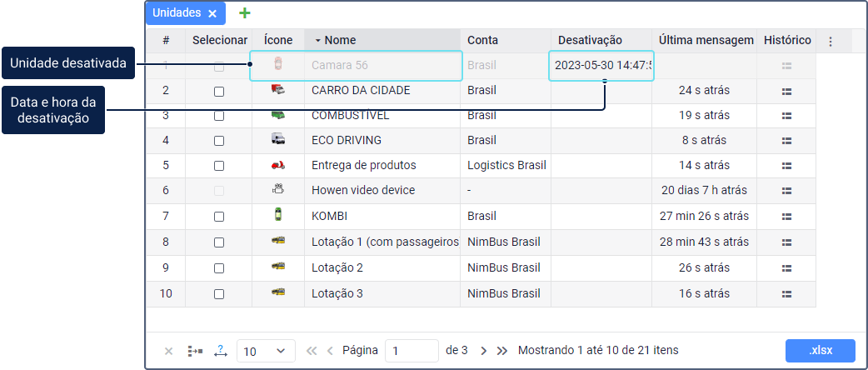Switch to the Unidades tab
This screenshot has height=370, width=868.
click(177, 13)
